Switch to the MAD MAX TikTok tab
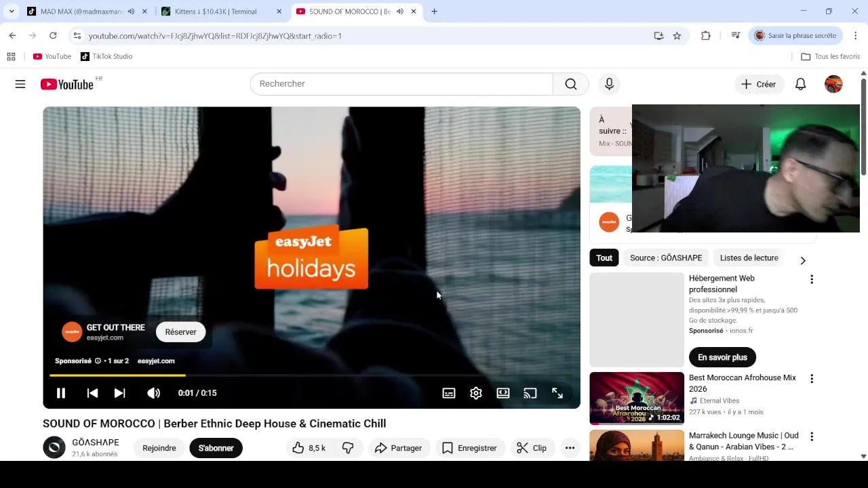 (80, 12)
